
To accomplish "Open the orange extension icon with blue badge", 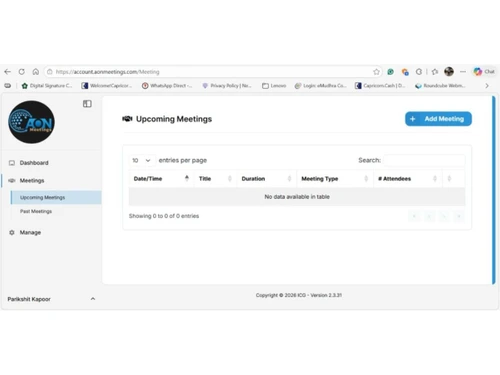I will tap(405, 72).
